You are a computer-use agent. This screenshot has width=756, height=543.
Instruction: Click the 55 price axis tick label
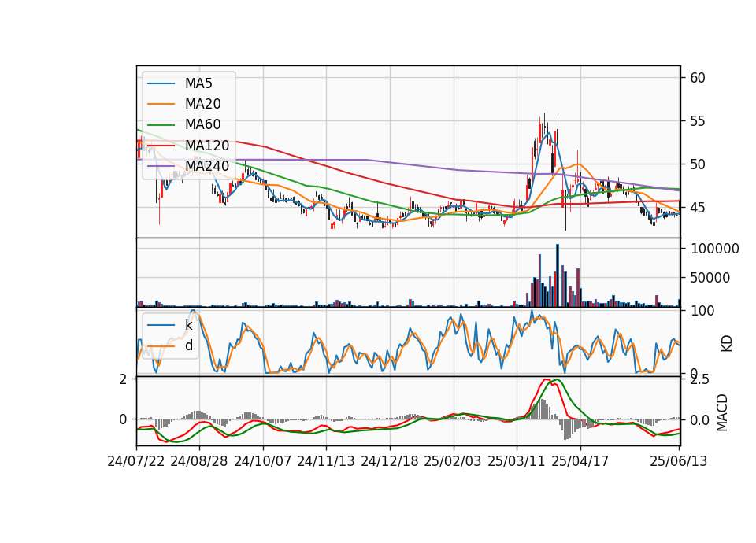pos(697,121)
